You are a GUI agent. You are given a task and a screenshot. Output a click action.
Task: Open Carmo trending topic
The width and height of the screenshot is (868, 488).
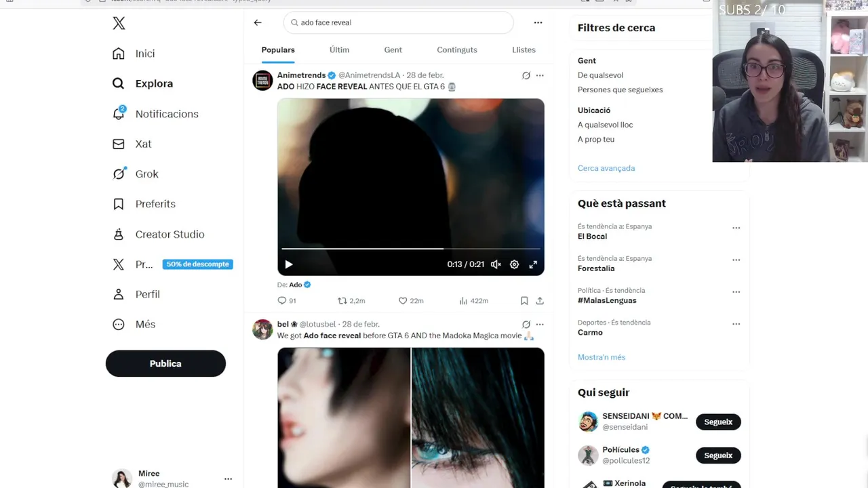[x=590, y=332]
